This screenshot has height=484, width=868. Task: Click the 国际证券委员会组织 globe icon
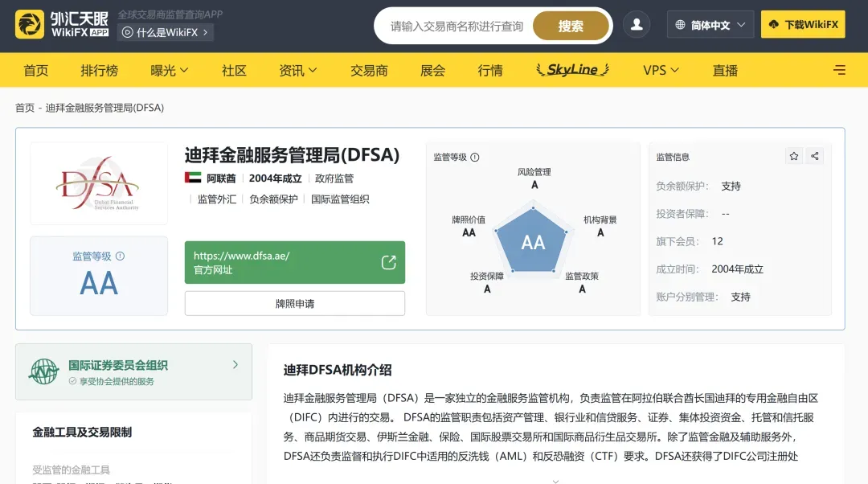(x=43, y=371)
